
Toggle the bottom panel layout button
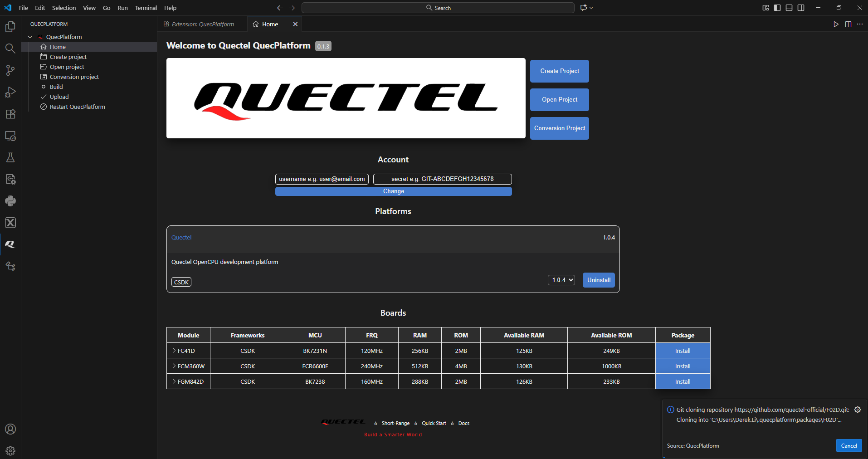tap(789, 8)
